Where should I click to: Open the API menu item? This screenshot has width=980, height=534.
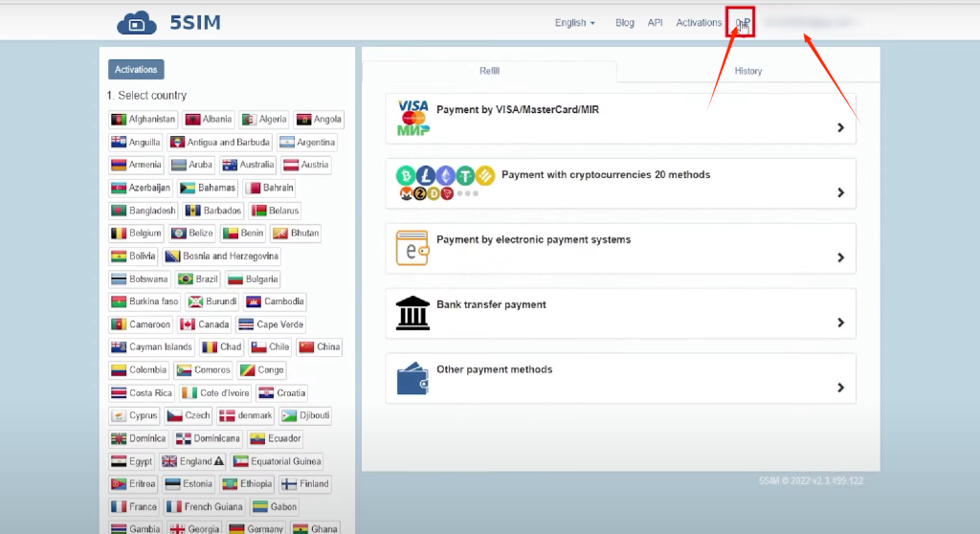click(655, 23)
